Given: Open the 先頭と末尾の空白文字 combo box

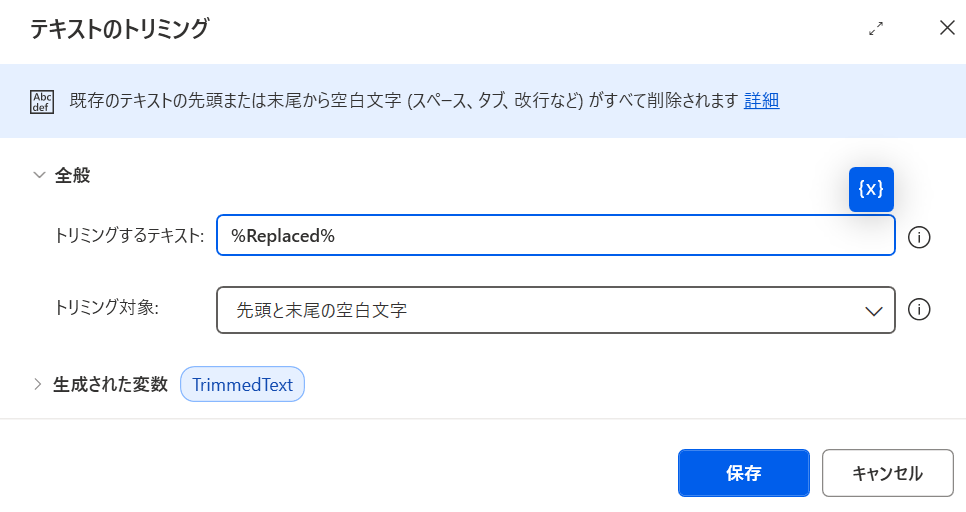Looking at the screenshot, I should click(x=556, y=310).
